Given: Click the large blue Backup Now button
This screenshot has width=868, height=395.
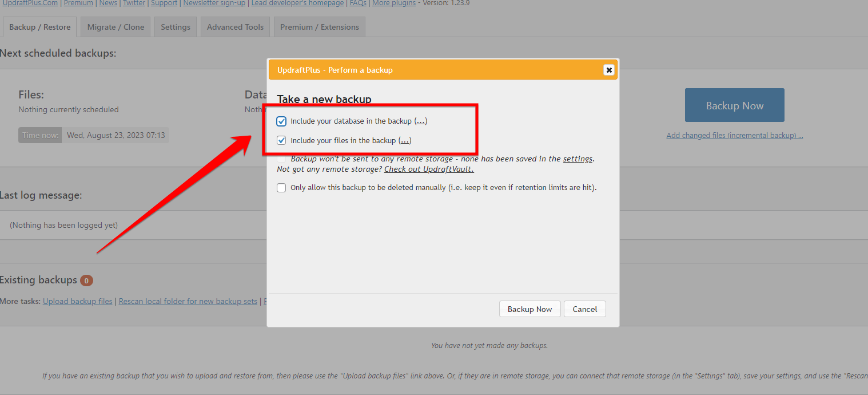Looking at the screenshot, I should pos(734,105).
